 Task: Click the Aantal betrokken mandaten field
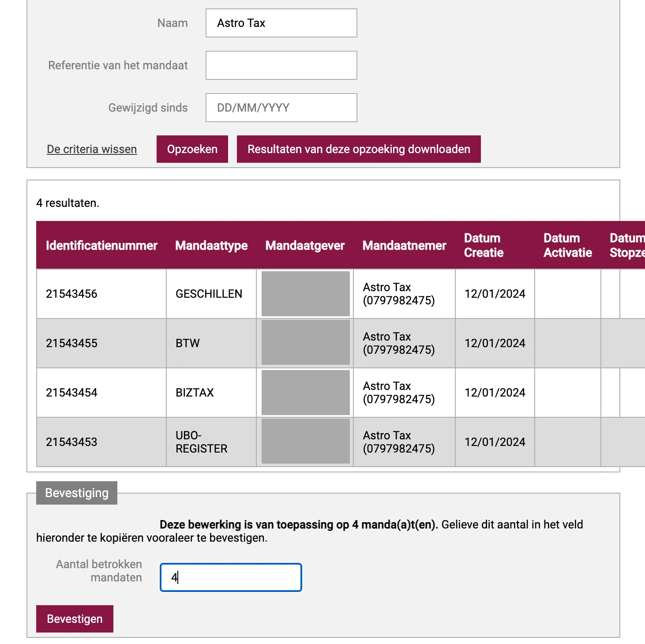[231, 577]
